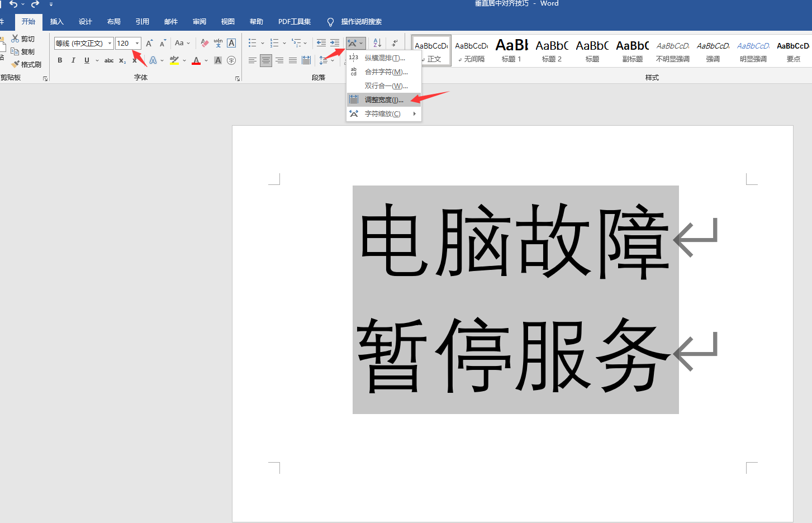Switch to the 布局 (Layout) tab
The image size is (812, 523).
tap(114, 22)
